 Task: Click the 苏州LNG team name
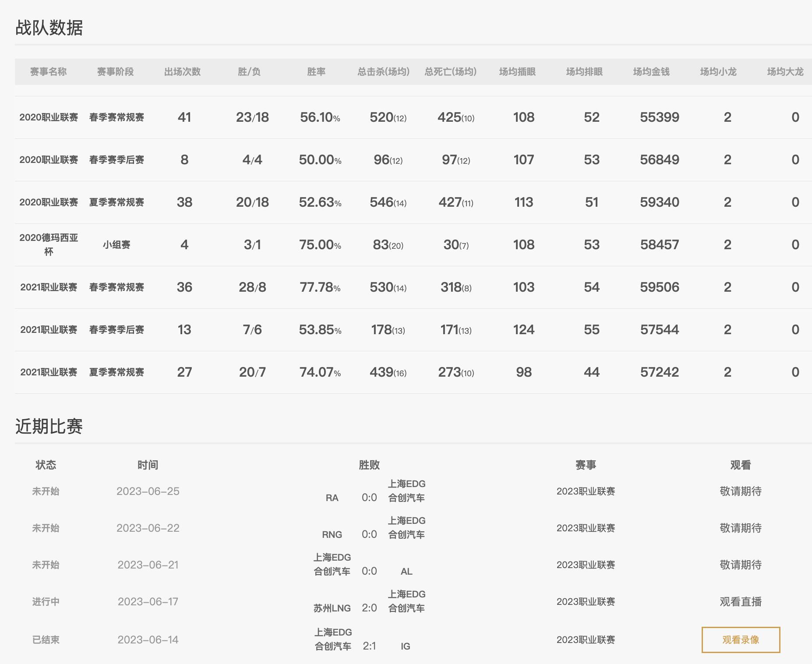click(x=332, y=608)
